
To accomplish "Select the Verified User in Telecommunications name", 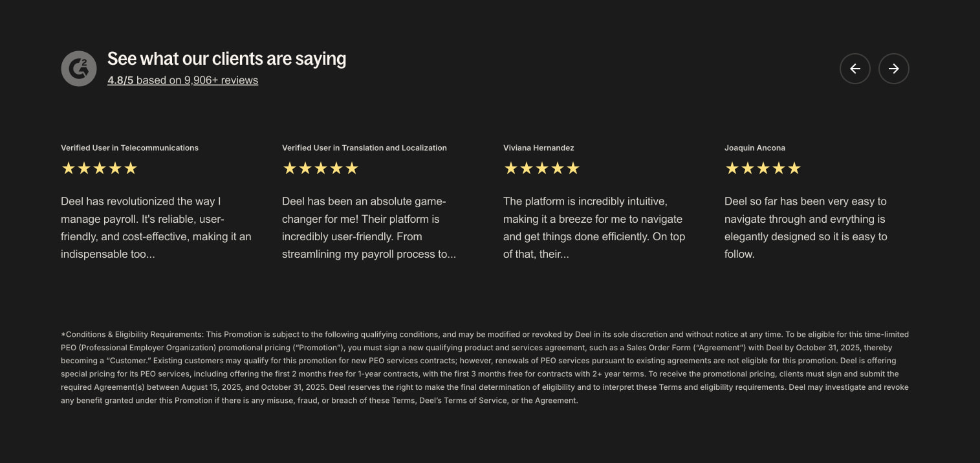I will 129,148.
